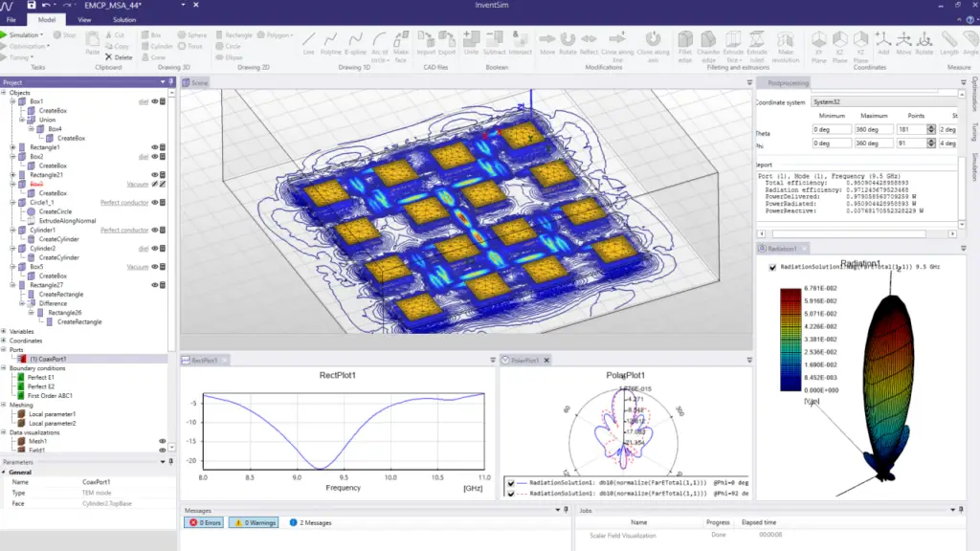This screenshot has height=551, width=980.
Task: Click the Clone along axis tool
Action: 653,44
